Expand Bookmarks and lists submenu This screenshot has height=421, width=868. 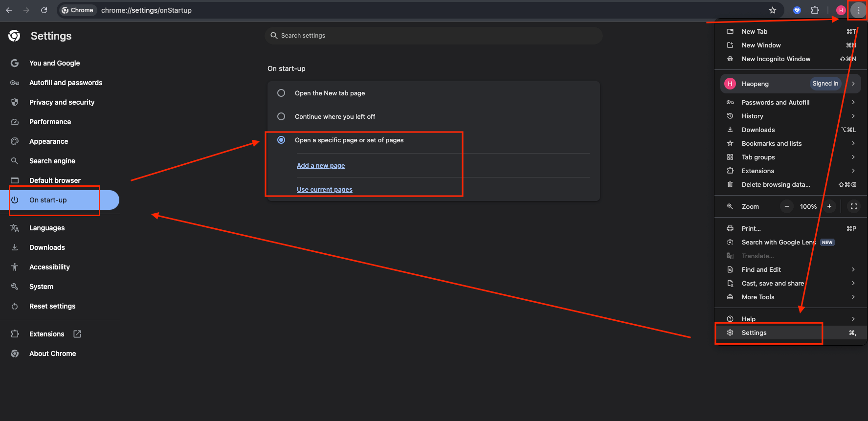coord(853,143)
